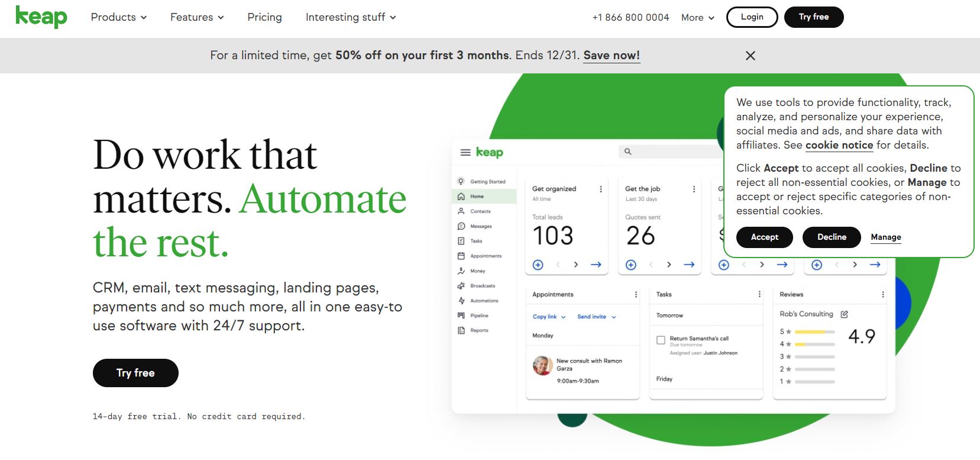This screenshot has height=460, width=980.
Task: Expand the Products dropdown menu
Action: click(x=119, y=17)
